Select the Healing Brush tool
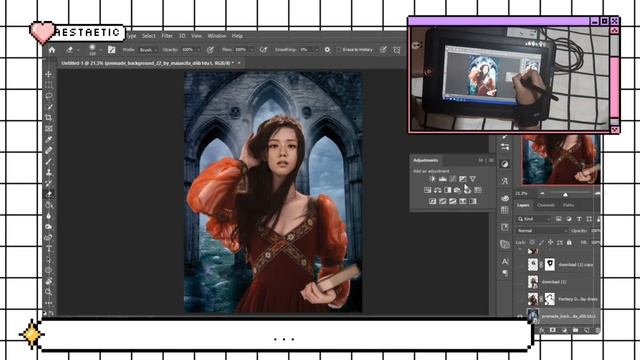 pos(49,150)
